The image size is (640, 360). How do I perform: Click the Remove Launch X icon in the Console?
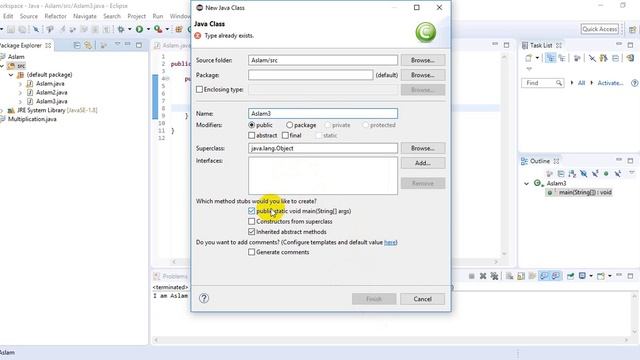coord(483,276)
